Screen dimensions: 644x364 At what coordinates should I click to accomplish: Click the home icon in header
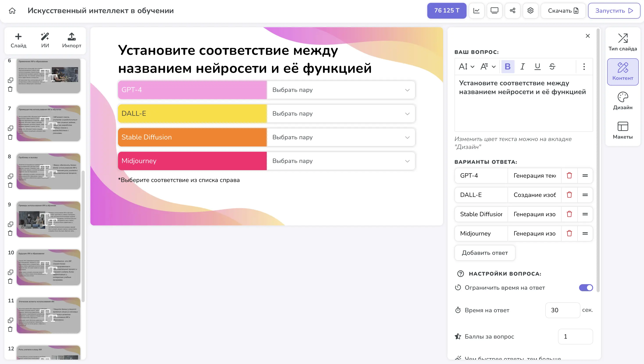point(12,11)
